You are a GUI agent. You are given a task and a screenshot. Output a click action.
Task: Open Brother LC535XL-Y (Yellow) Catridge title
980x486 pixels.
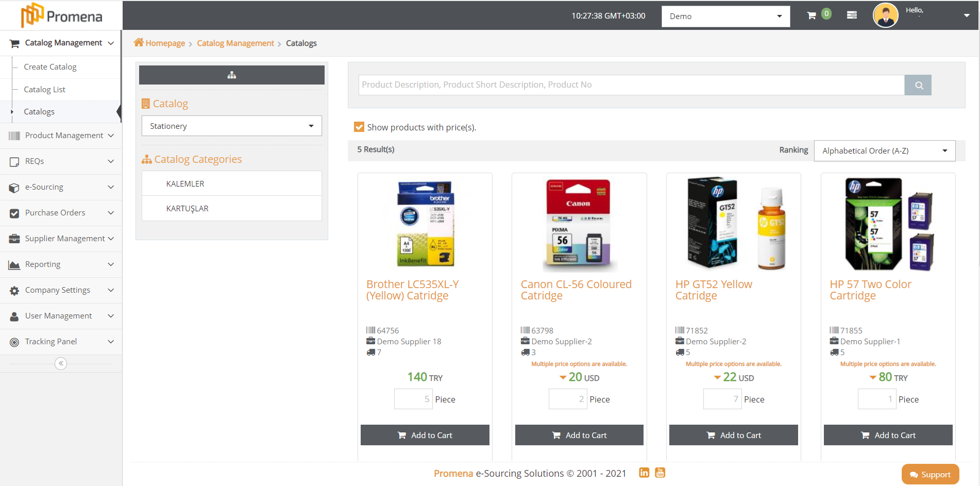[412, 290]
